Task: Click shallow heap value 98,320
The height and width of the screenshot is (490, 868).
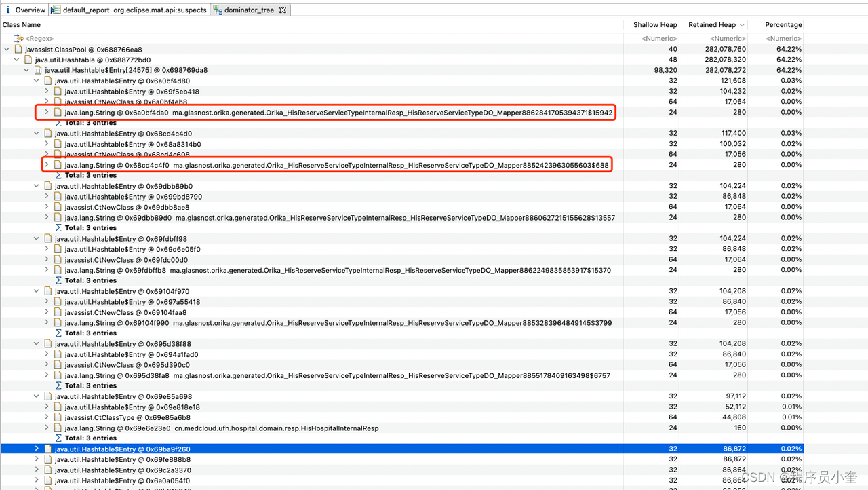Action: pos(665,71)
